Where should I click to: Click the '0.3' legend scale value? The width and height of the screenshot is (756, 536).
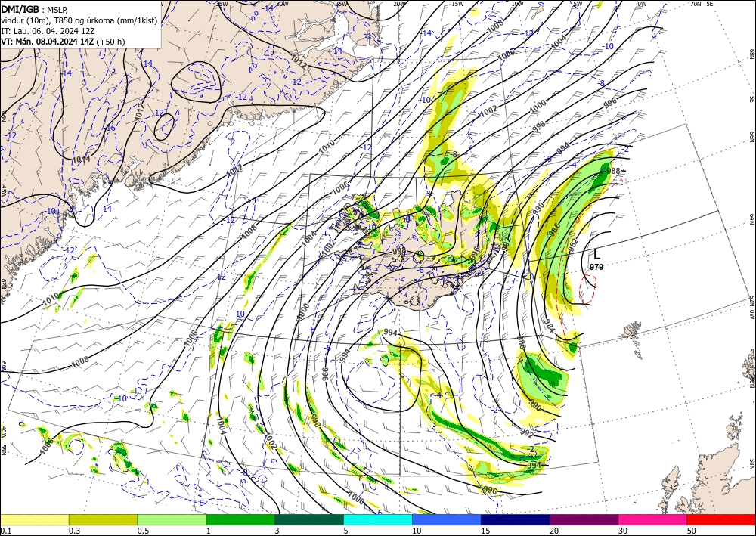click(75, 531)
